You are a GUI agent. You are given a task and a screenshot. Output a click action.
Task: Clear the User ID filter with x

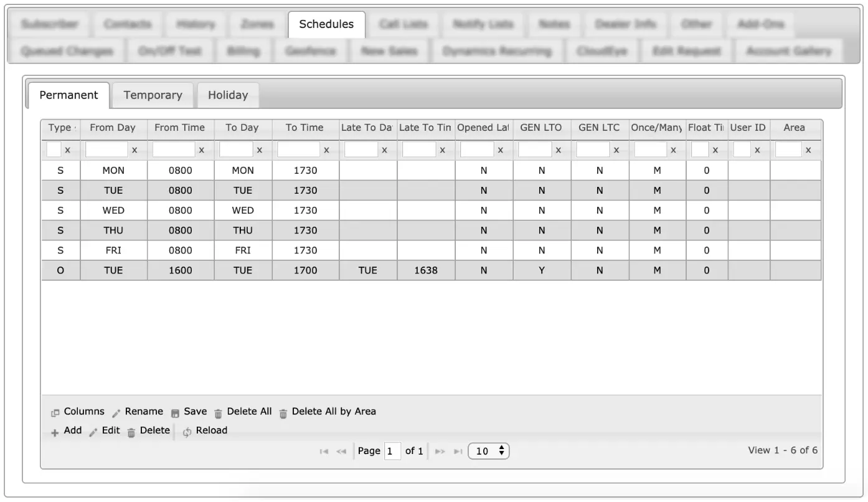point(757,150)
